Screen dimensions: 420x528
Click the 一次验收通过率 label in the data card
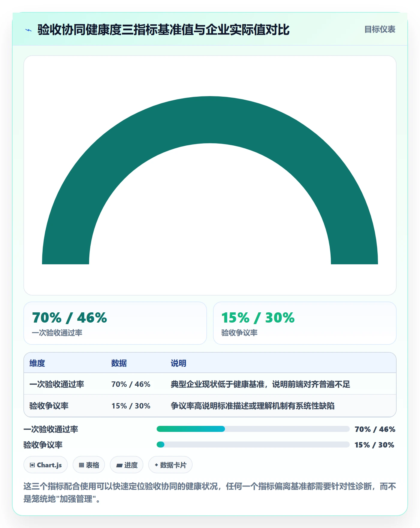coord(57,333)
